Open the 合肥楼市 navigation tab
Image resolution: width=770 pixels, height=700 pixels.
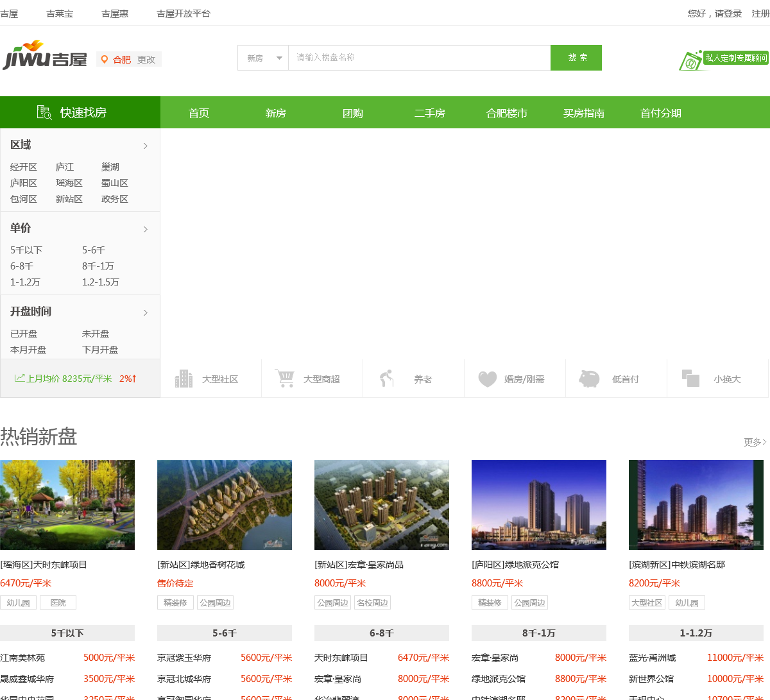coord(507,113)
